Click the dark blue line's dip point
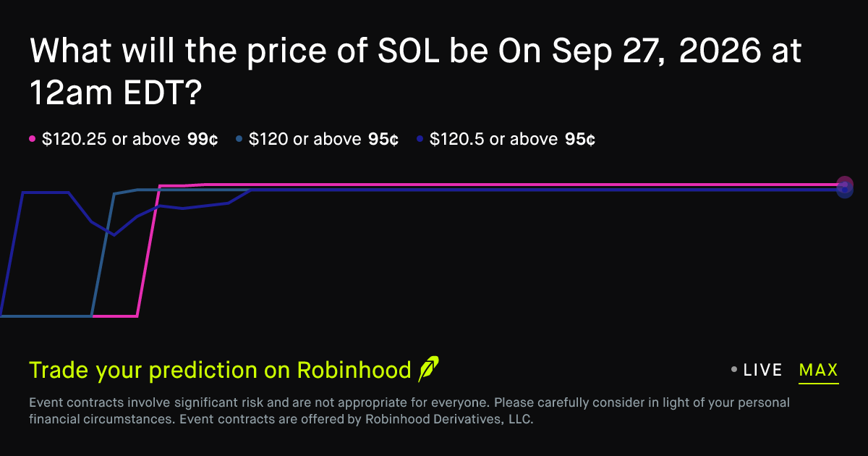Viewport: 868px width, 456px height. (x=114, y=235)
